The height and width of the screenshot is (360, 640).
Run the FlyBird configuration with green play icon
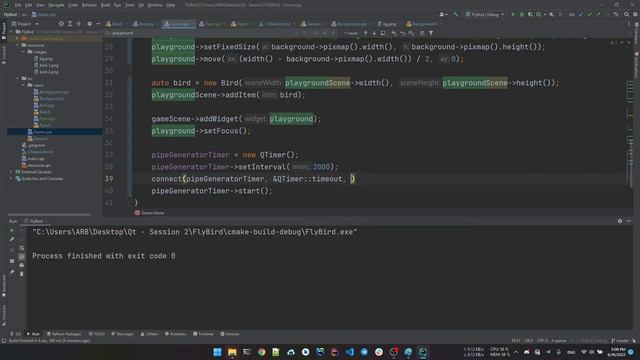coord(513,14)
